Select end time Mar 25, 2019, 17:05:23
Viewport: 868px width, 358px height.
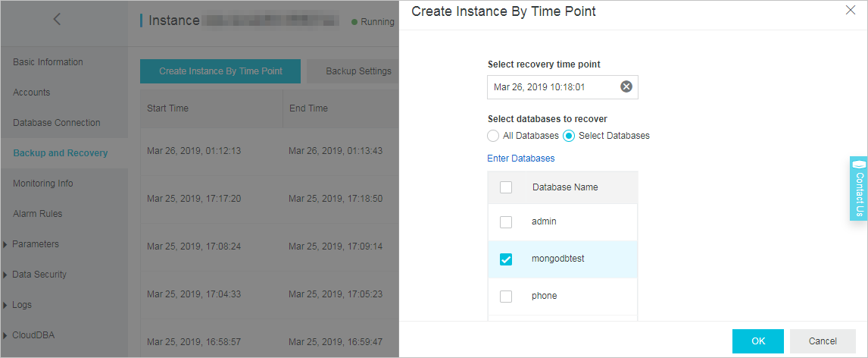point(336,294)
